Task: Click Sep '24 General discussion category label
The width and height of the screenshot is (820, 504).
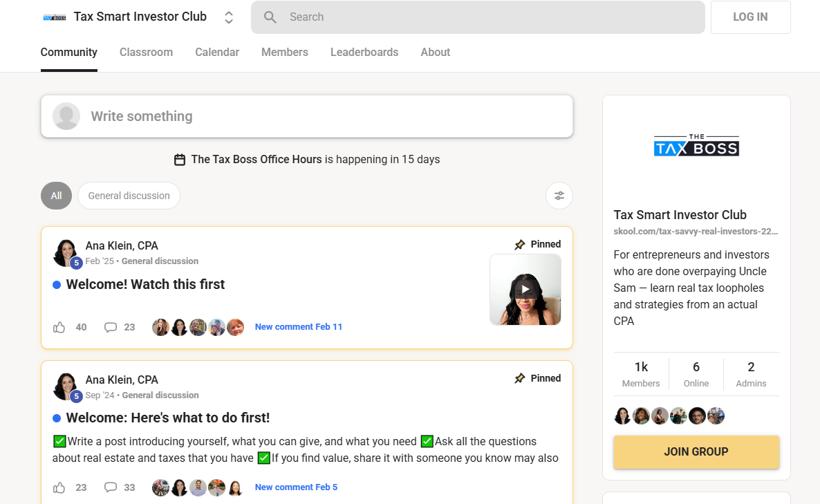Action: point(160,395)
